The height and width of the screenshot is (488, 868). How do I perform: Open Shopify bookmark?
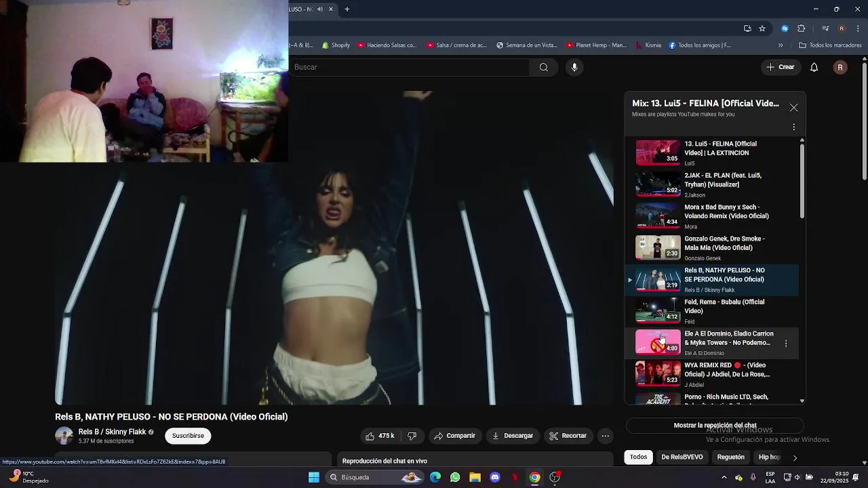(x=336, y=45)
